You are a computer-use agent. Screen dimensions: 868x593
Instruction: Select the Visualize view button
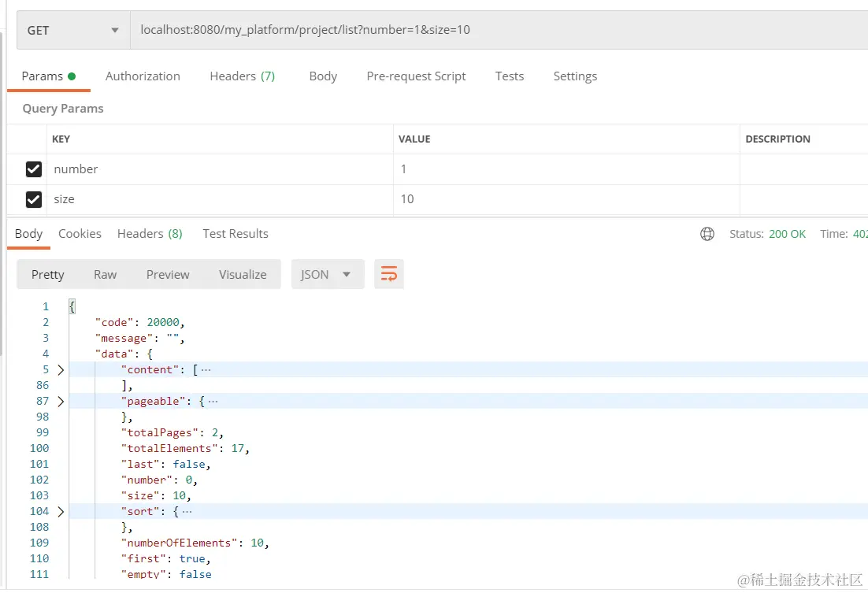243,275
